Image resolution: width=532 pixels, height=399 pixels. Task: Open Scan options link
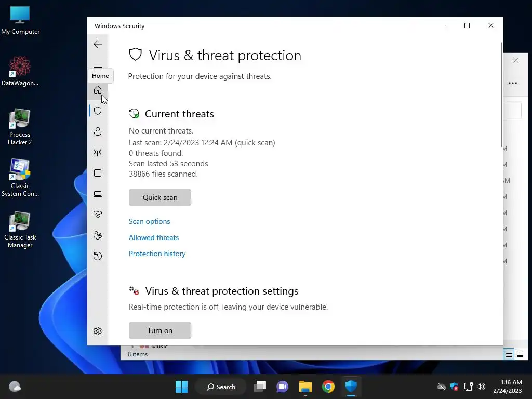(x=149, y=221)
